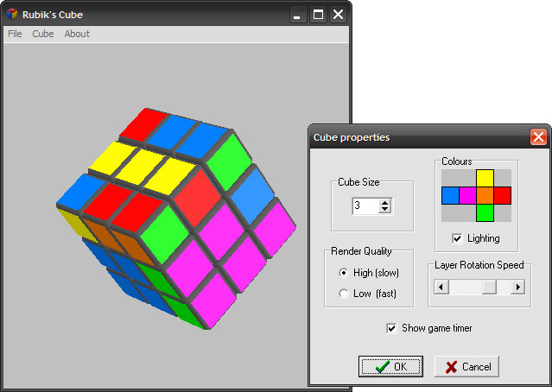Click the Cube Size value field

point(366,205)
